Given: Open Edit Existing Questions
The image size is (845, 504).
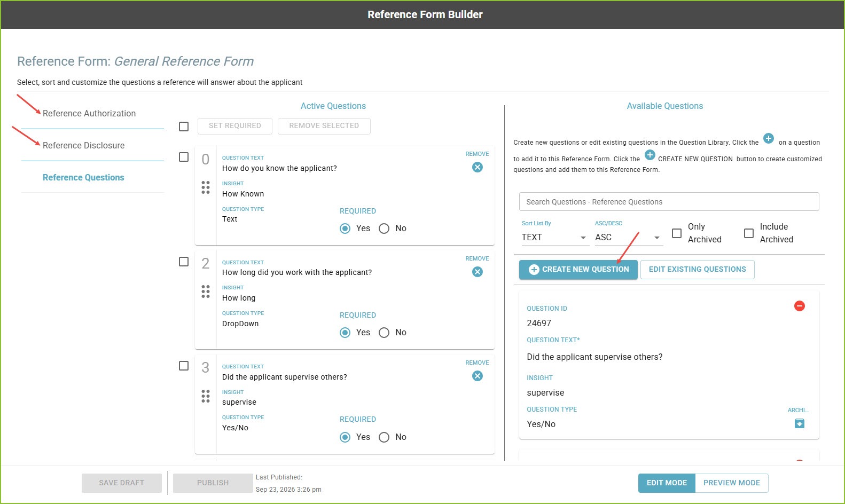Looking at the screenshot, I should coord(697,270).
